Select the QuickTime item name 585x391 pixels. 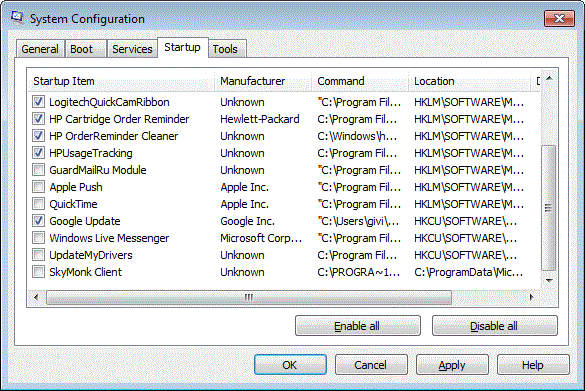pos(73,204)
